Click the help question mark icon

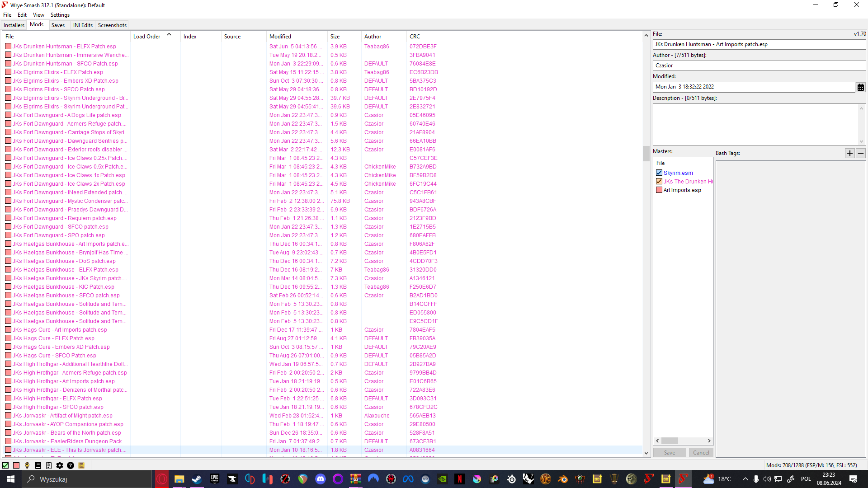click(x=71, y=465)
